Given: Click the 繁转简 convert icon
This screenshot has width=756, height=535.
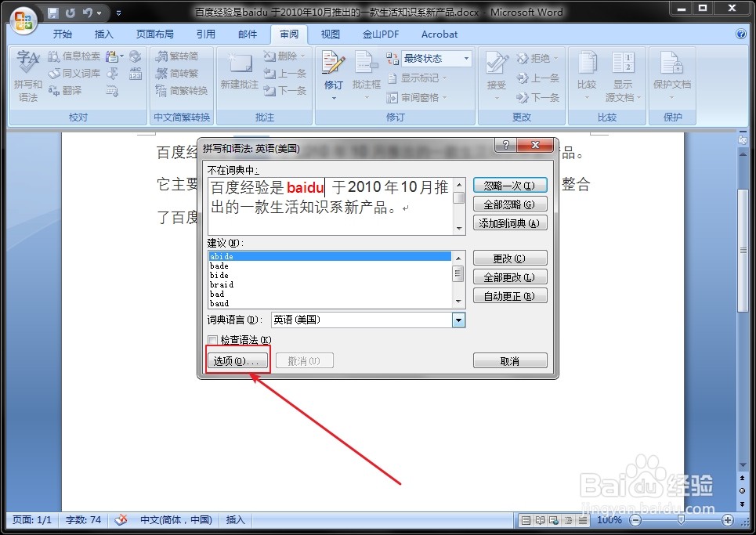Looking at the screenshot, I should tap(161, 56).
